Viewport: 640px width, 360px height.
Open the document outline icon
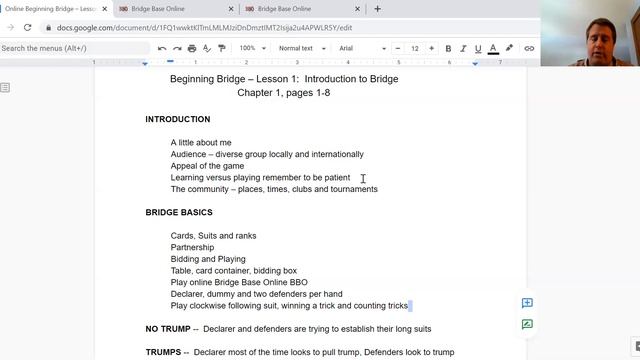5,87
